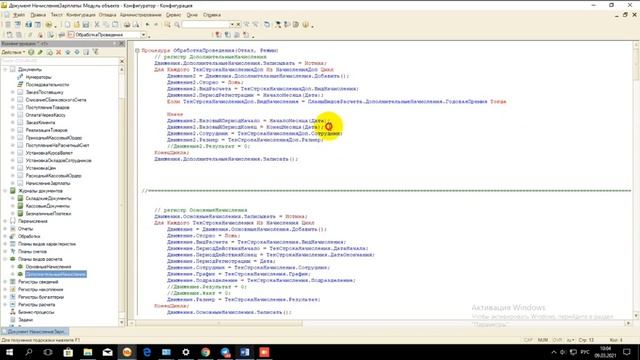Select ОсновныеНачисления calculation plan
The height and width of the screenshot is (360, 640).
point(48,267)
